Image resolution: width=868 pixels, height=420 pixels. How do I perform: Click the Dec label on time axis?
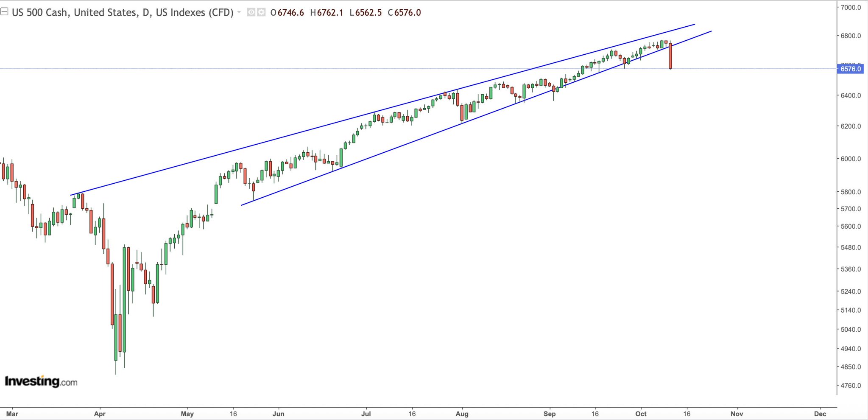pyautogui.click(x=820, y=414)
